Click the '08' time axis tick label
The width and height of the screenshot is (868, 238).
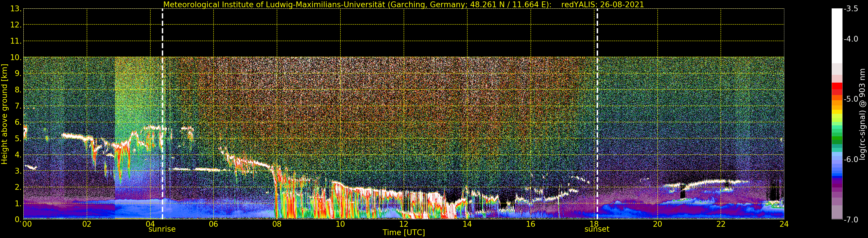(x=277, y=224)
